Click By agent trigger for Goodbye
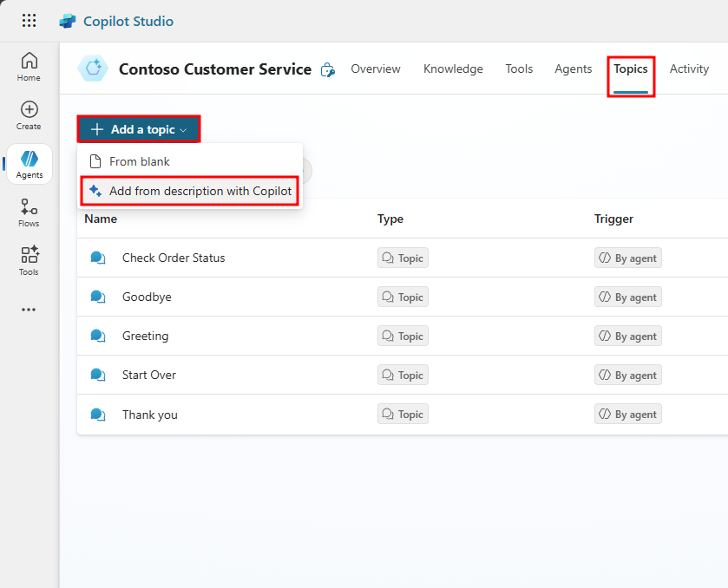This screenshot has height=588, width=728. tap(627, 297)
